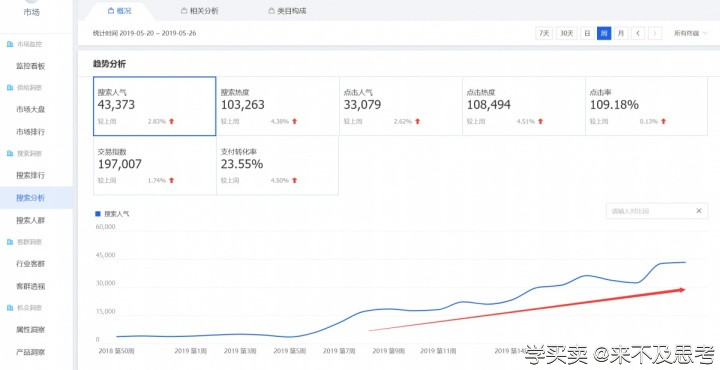
Task: Click the icon on 概况 tab
Action: 110,11
